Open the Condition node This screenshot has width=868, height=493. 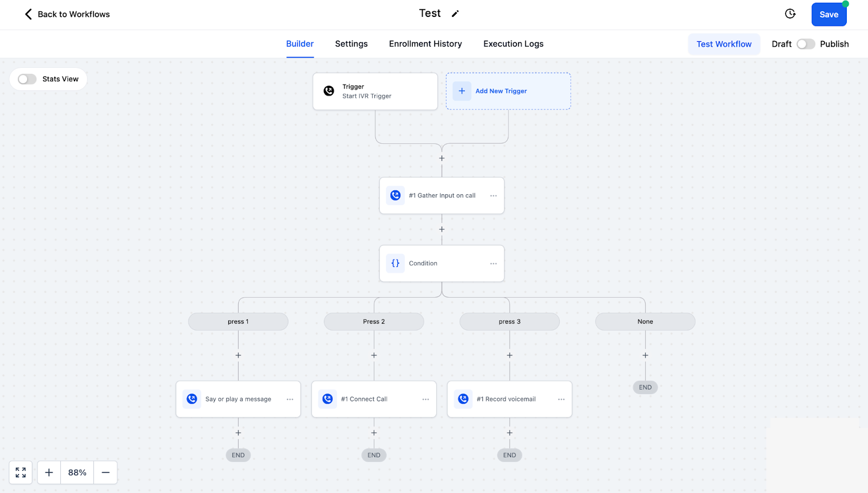click(442, 263)
